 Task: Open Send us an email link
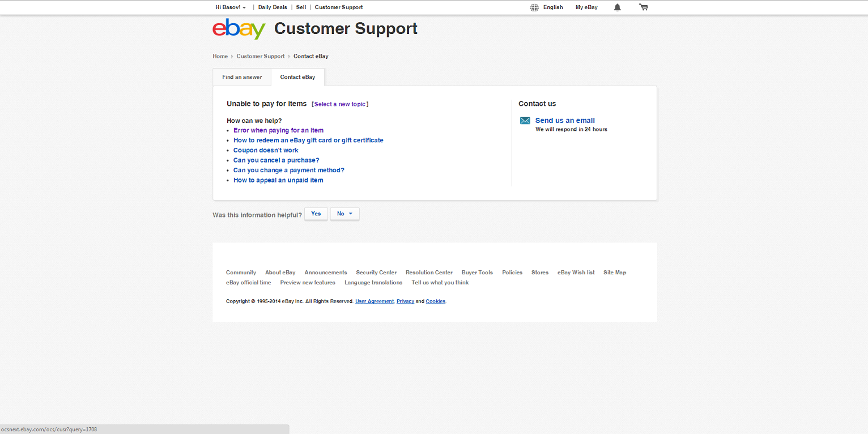565,121
